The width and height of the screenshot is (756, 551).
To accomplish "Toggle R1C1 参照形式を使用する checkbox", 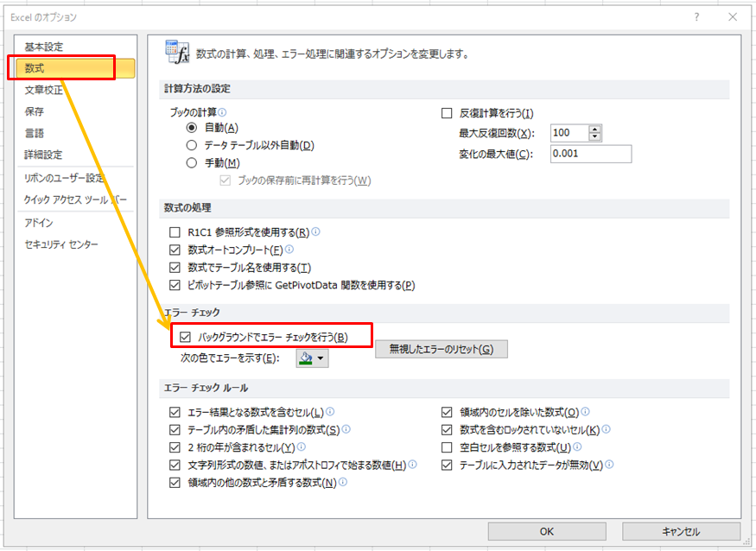I will (175, 232).
